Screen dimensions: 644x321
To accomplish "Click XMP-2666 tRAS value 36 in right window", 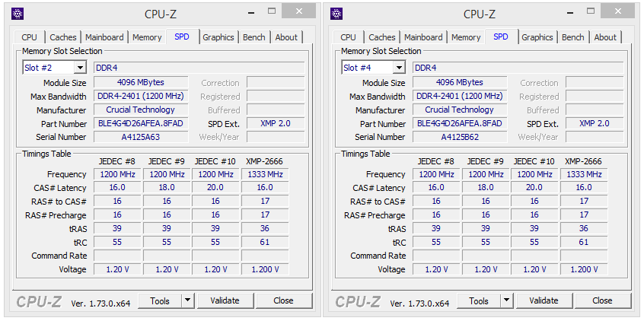I will [x=584, y=229].
